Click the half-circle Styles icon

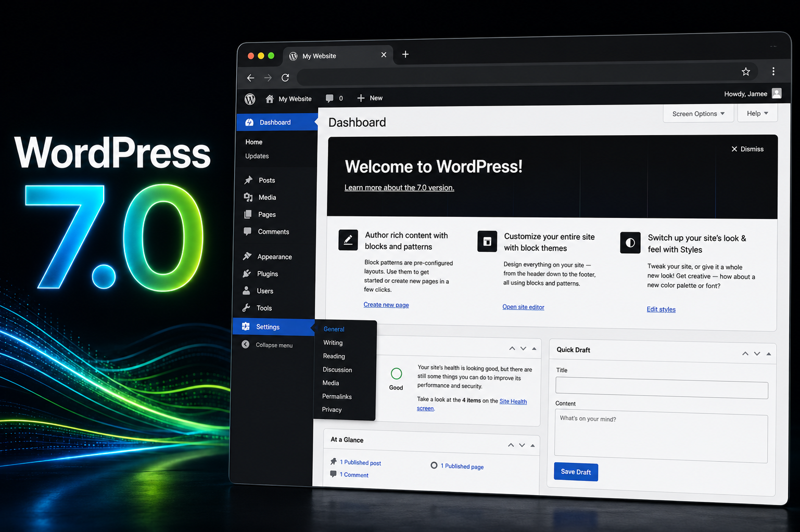(630, 243)
